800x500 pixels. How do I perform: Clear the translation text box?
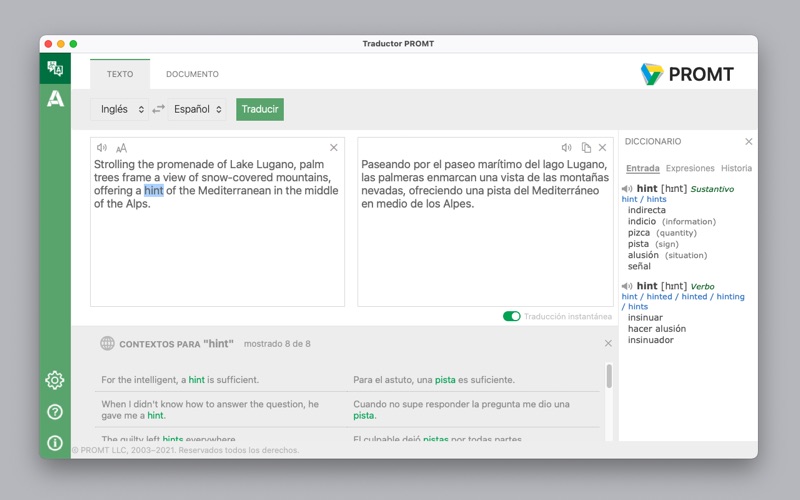click(x=603, y=147)
